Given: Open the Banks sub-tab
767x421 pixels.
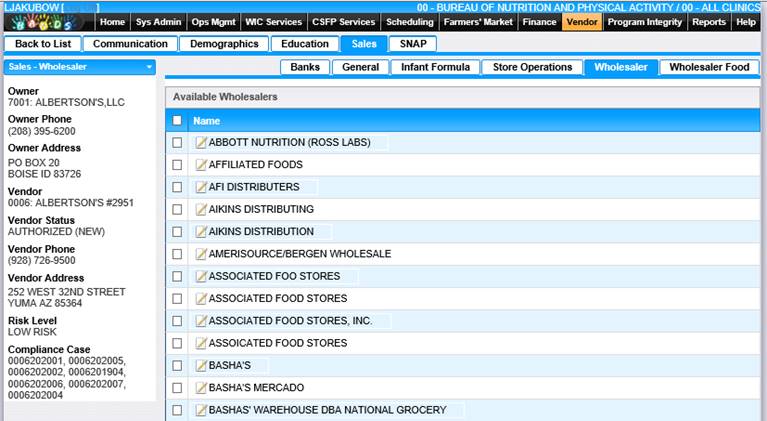Looking at the screenshot, I should [x=305, y=67].
